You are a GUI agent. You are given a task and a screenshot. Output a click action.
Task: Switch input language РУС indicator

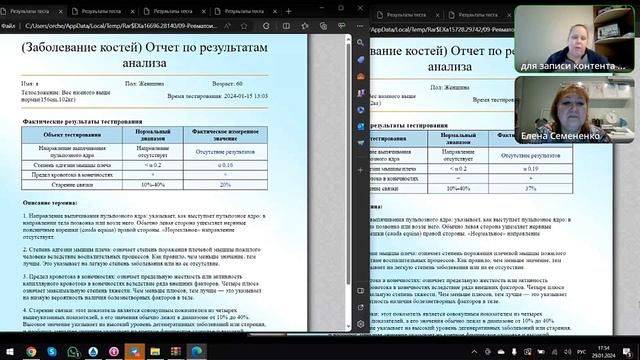point(581,352)
